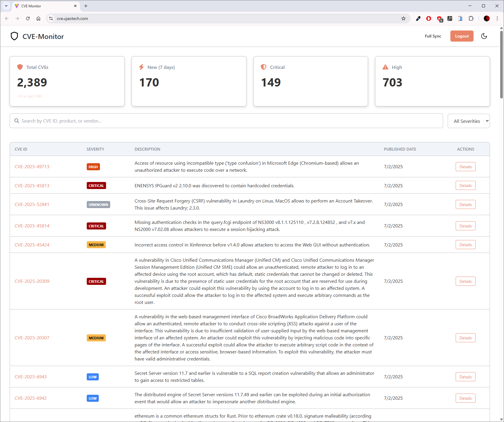Toggle dark mode moon icon
The height and width of the screenshot is (422, 504).
[x=484, y=36]
